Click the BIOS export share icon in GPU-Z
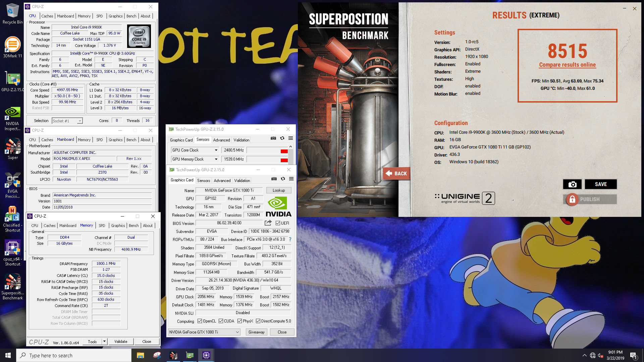644x362 pixels. (268, 223)
